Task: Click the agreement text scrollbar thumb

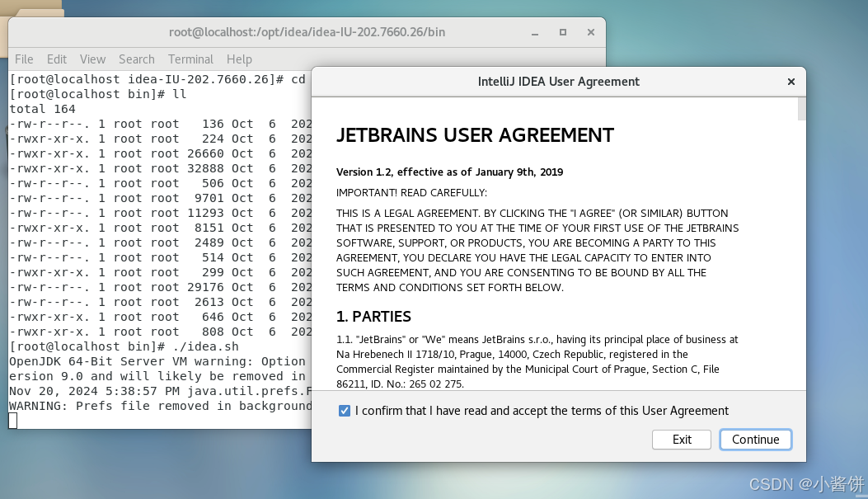Action: coord(801,109)
